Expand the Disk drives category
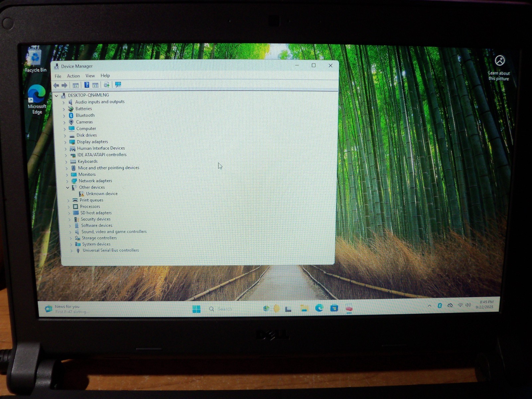 pos(65,136)
